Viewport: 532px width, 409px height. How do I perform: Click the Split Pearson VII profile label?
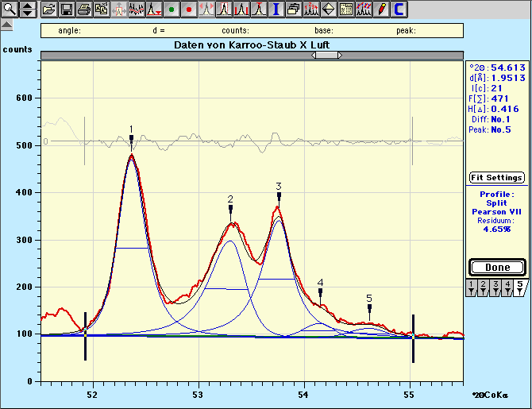(x=496, y=207)
